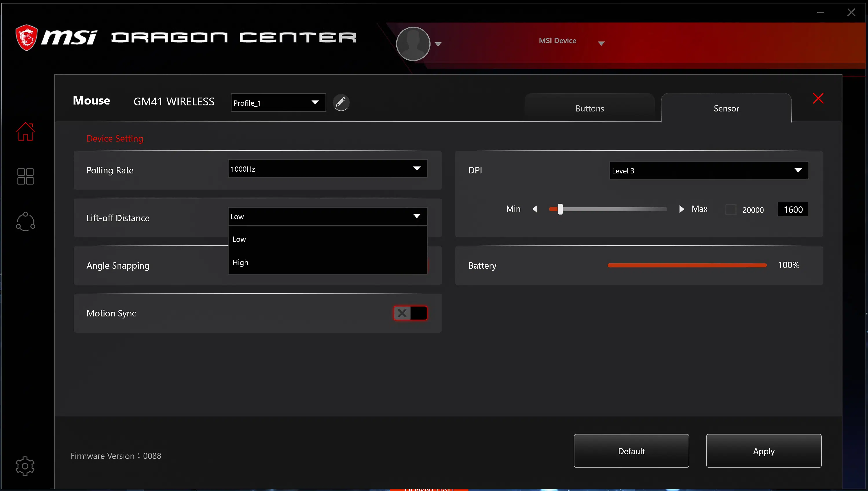
Task: Click the MSI Device label
Action: click(557, 41)
